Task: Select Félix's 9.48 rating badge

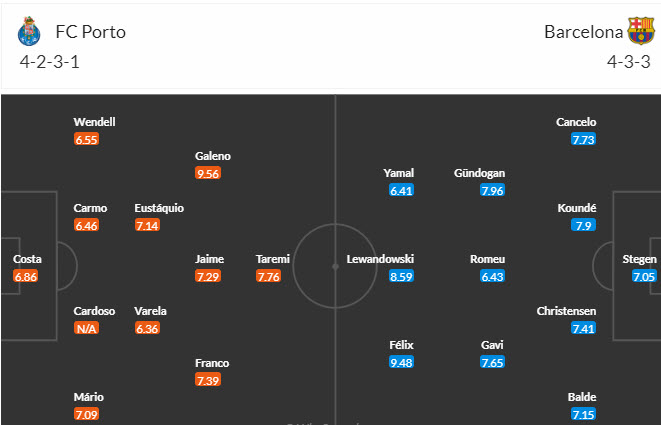Action: [x=401, y=362]
